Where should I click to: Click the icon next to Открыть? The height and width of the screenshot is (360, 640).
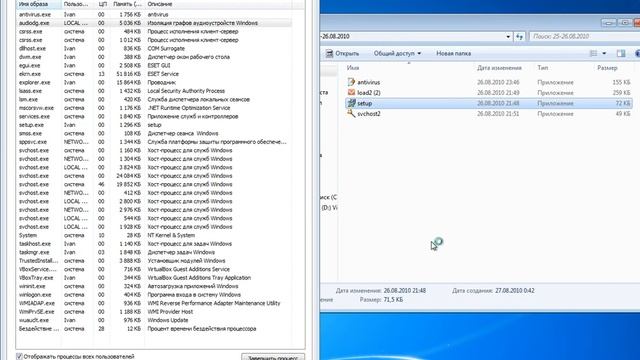pos(329,53)
